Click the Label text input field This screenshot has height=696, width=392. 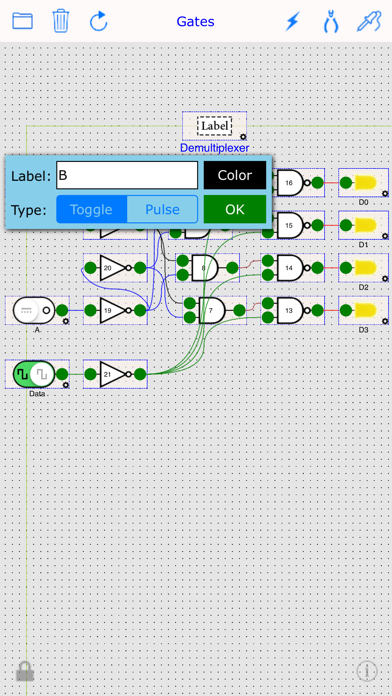tap(127, 175)
